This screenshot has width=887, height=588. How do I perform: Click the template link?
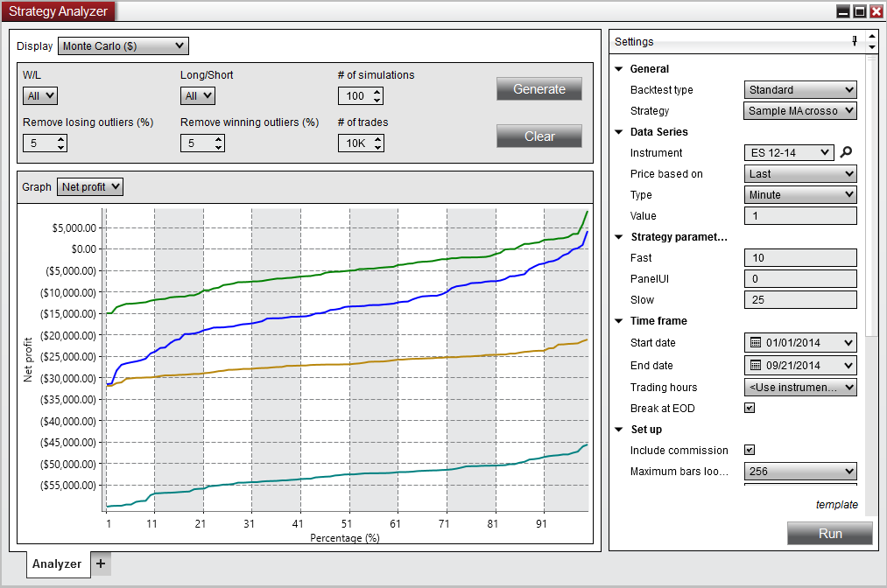pyautogui.click(x=837, y=505)
